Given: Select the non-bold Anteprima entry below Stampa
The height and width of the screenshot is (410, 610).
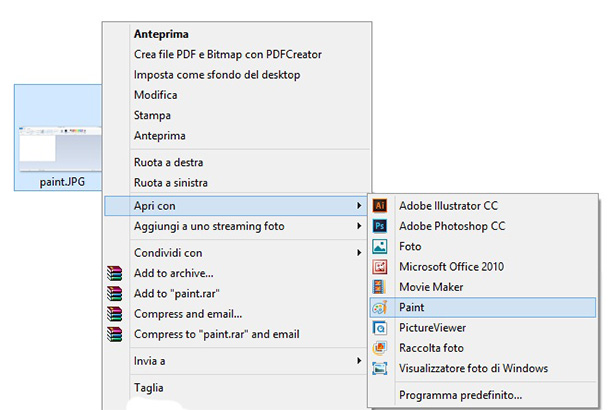Looking at the screenshot, I should coord(160,136).
